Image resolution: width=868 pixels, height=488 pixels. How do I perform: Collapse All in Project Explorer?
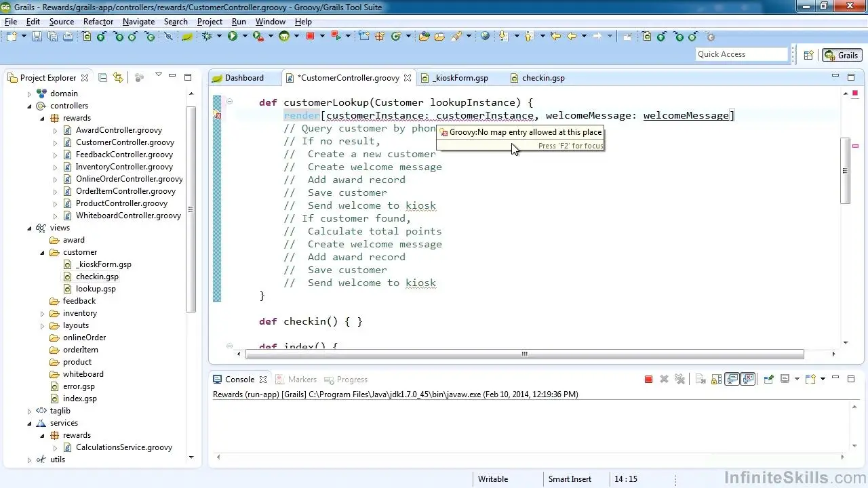(103, 78)
